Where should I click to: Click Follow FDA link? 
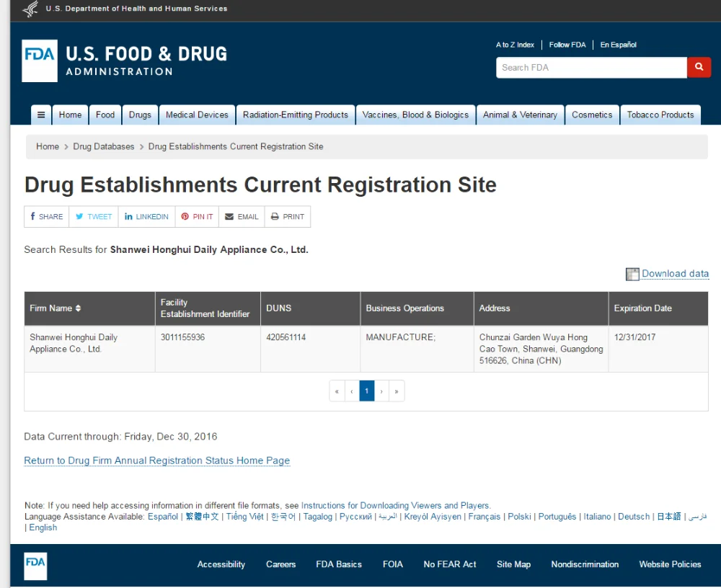(x=567, y=45)
